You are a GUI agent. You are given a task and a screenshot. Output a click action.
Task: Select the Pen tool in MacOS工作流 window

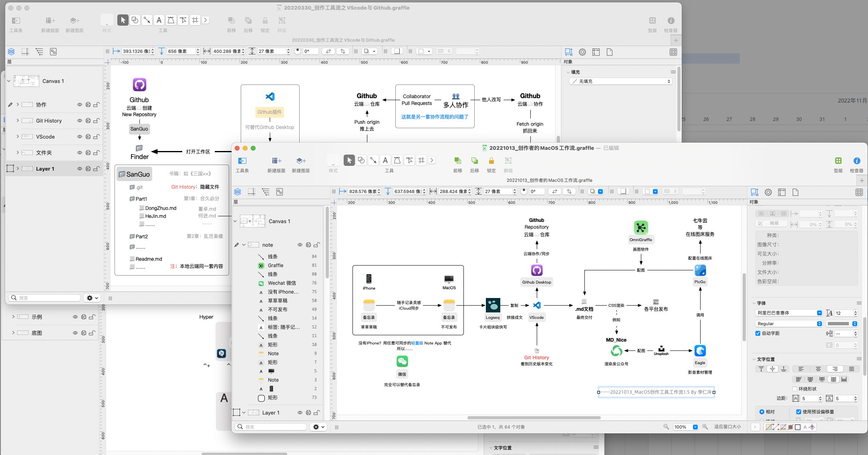tap(397, 161)
